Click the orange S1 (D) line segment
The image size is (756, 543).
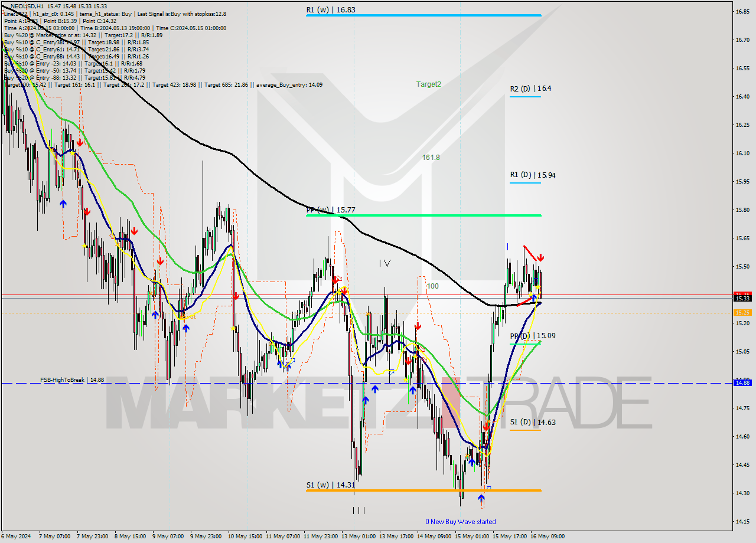(525, 430)
